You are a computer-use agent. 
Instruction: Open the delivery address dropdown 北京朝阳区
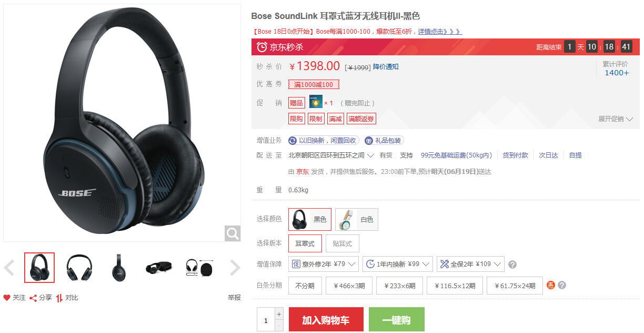point(331,155)
